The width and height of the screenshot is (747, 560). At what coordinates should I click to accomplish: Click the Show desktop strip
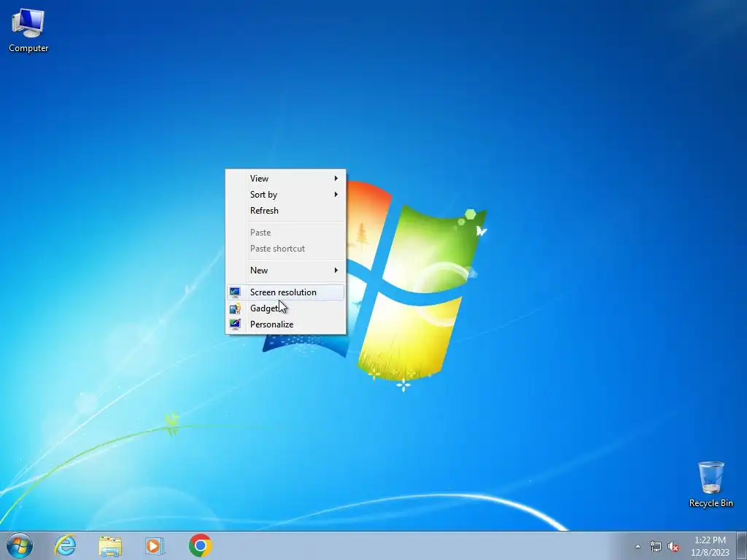click(x=742, y=545)
